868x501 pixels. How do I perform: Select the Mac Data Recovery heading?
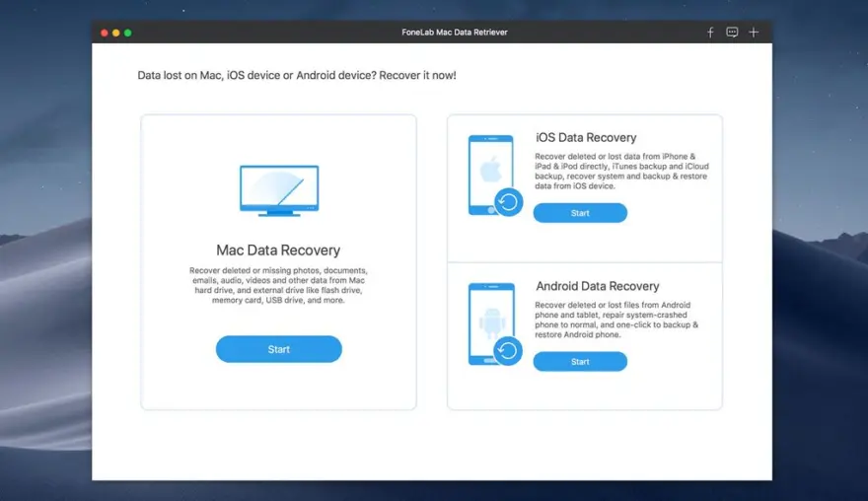pyautogui.click(x=278, y=250)
